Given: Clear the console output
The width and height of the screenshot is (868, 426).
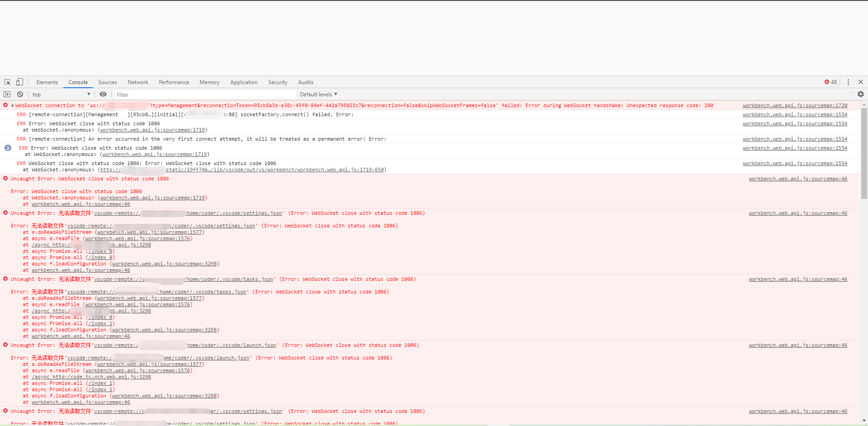Looking at the screenshot, I should pyautogui.click(x=20, y=95).
